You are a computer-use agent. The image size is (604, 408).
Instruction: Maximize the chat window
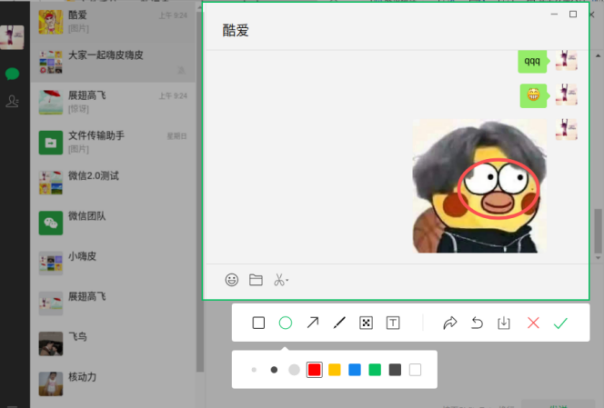573,14
